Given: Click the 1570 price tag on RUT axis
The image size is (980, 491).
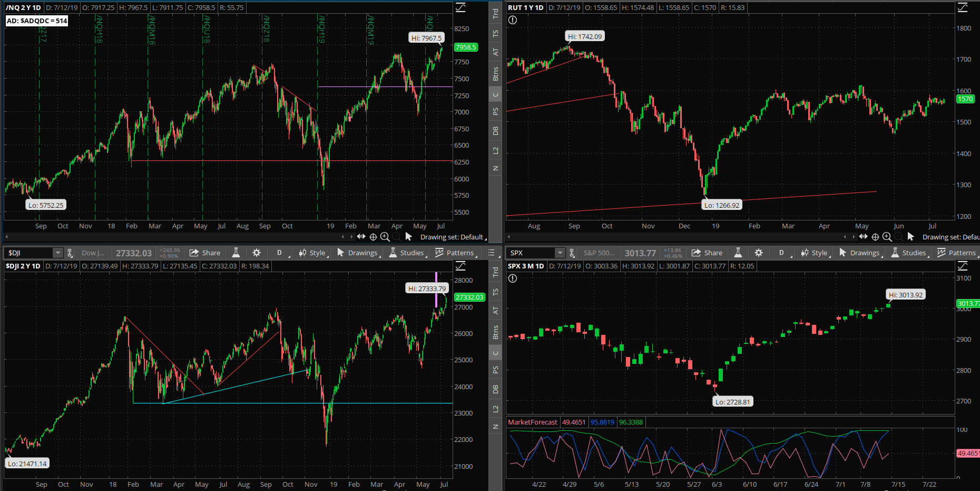Looking at the screenshot, I should (x=965, y=99).
